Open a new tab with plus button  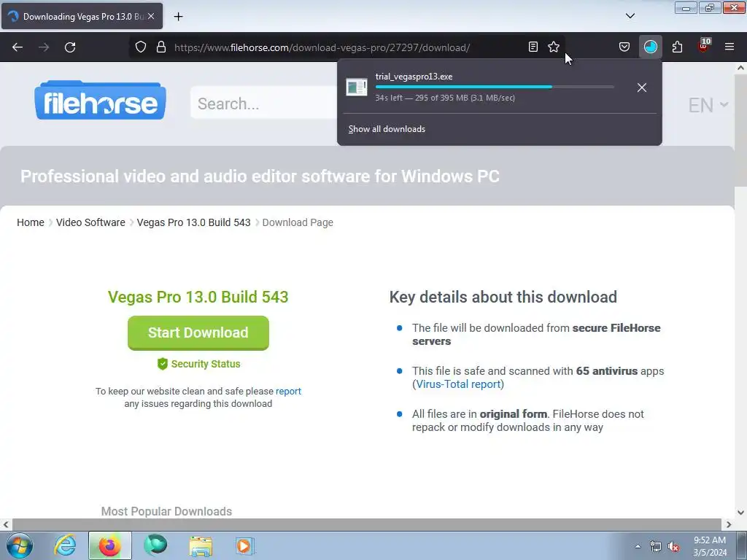tap(178, 17)
